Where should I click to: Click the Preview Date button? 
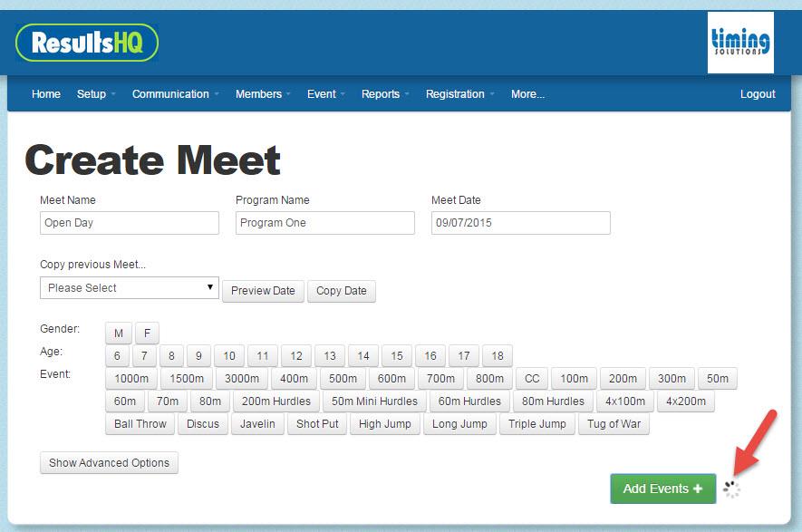[x=263, y=291]
